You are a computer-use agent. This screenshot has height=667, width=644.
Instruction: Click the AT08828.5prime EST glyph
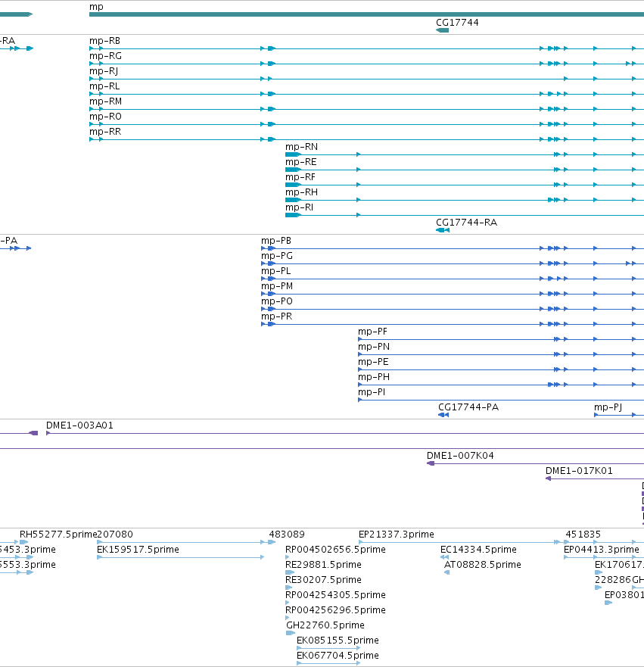pos(446,572)
